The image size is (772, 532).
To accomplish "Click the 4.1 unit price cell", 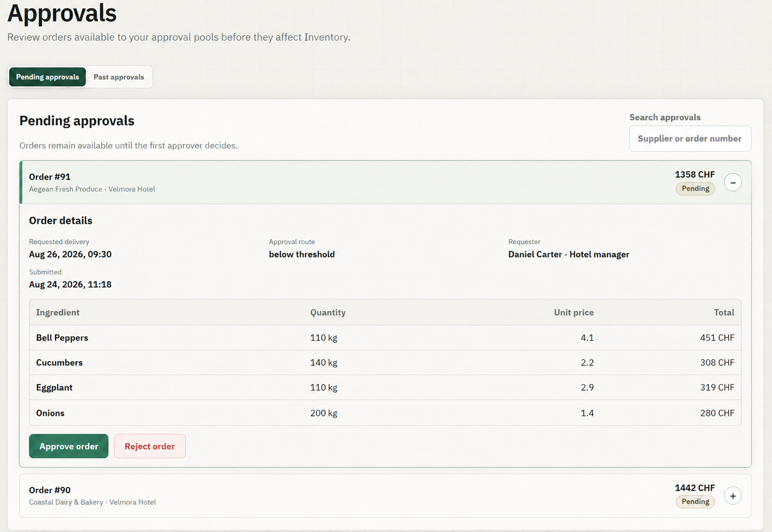I will (x=587, y=338).
